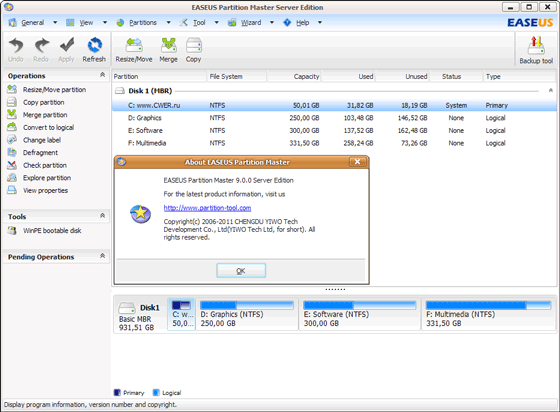Screen dimensions: 560x412
Task: Select the C: www.CWER.ru partition row
Action: click(334, 105)
